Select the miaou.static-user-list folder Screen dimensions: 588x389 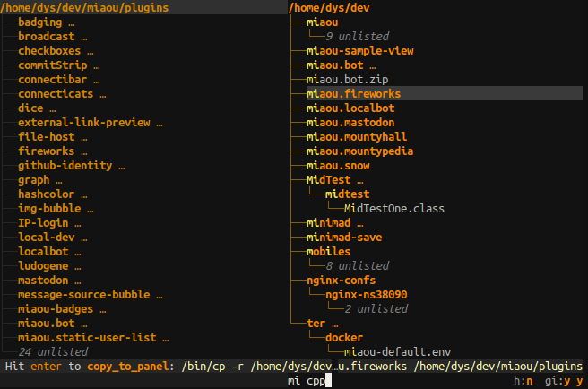pyautogui.click(x=87, y=338)
